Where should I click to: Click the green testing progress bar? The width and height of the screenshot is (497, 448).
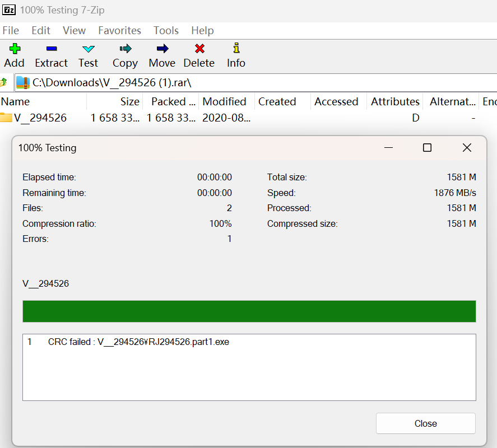click(249, 311)
